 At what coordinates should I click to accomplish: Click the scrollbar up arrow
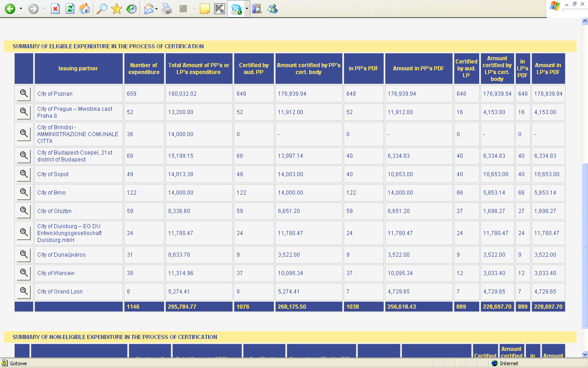pos(584,21)
